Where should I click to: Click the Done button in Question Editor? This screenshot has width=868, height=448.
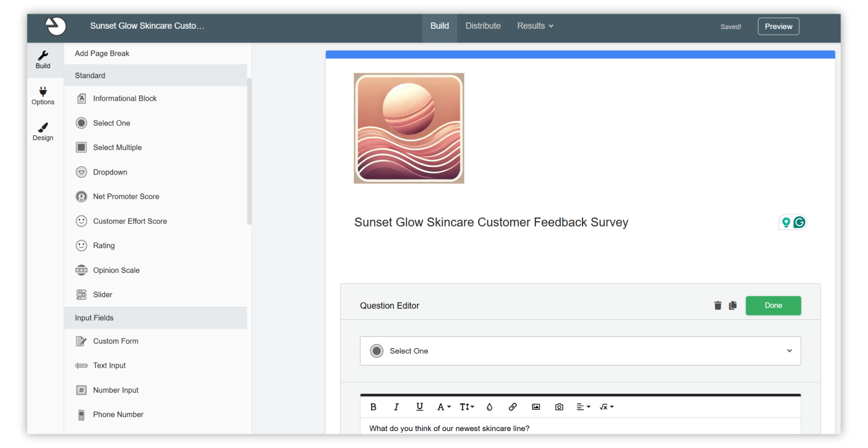pyautogui.click(x=773, y=305)
